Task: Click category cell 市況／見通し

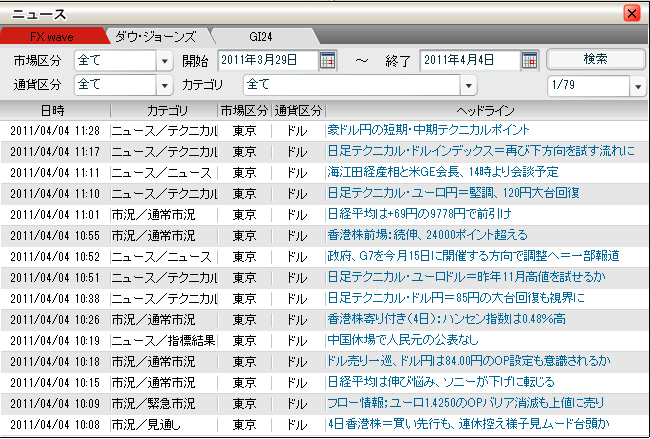Action: (x=146, y=425)
